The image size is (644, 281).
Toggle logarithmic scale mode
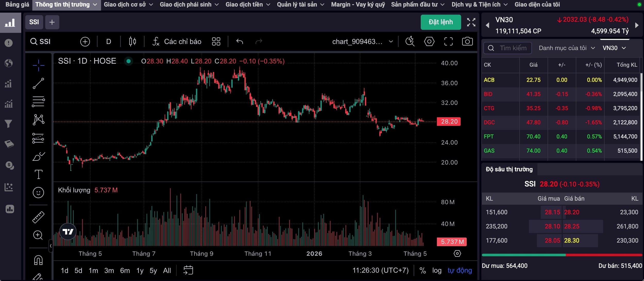[x=437, y=270]
